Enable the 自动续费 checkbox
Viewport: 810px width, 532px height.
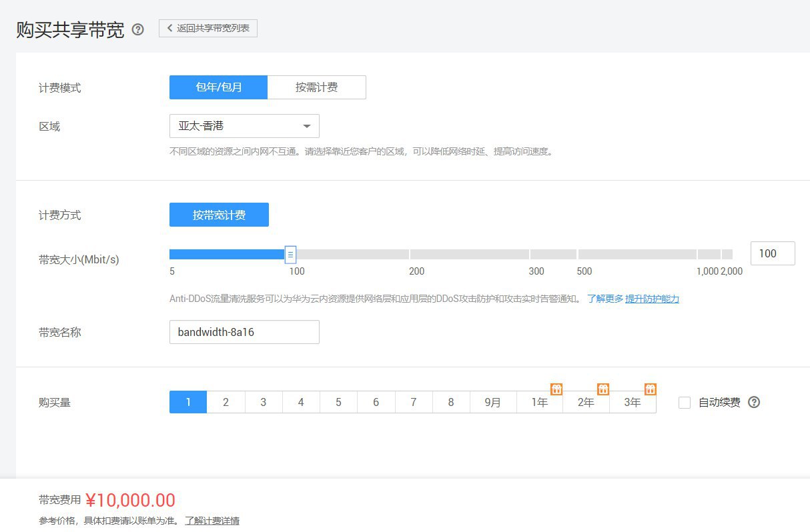pyautogui.click(x=685, y=402)
